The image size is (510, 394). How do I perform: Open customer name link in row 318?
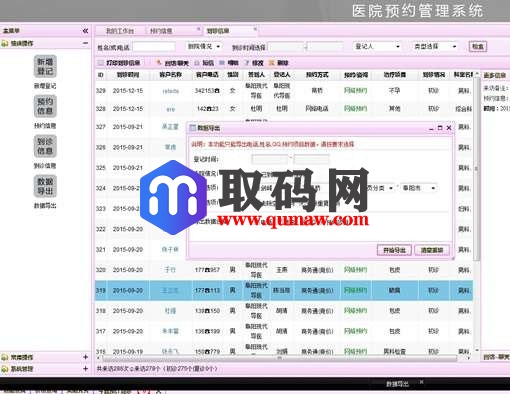[170, 311]
